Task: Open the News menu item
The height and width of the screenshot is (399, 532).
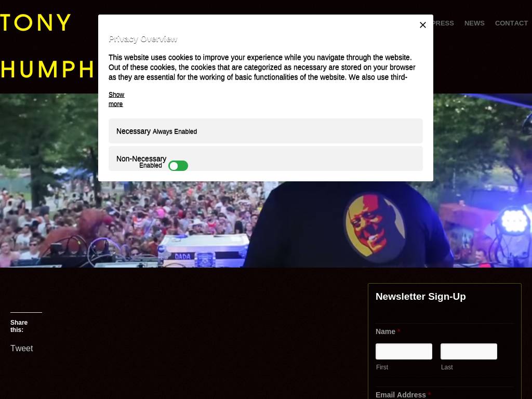Action: [474, 23]
